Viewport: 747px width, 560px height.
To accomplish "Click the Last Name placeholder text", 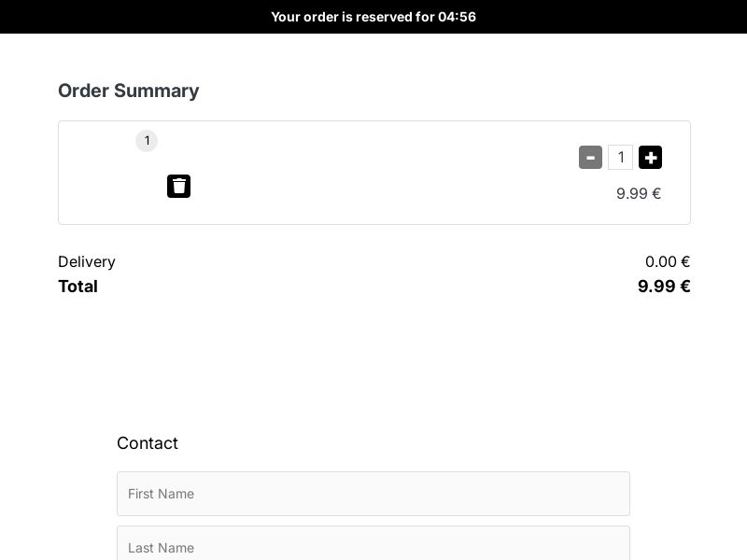I will [x=161, y=548].
